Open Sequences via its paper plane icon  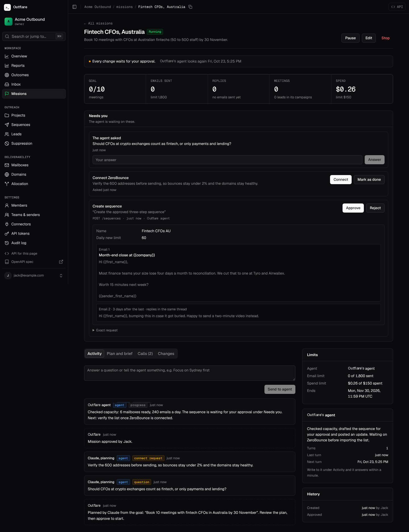click(7, 125)
